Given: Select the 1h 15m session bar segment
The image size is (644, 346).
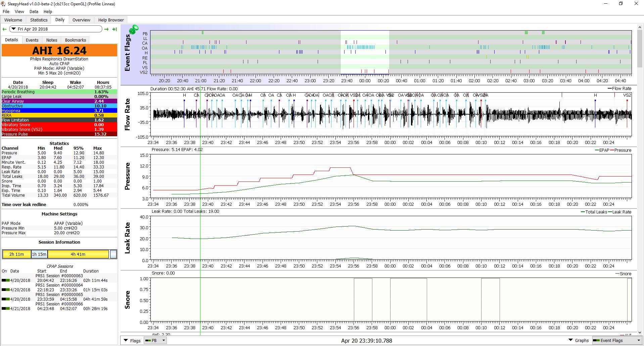Looking at the screenshot, I should [x=39, y=254].
